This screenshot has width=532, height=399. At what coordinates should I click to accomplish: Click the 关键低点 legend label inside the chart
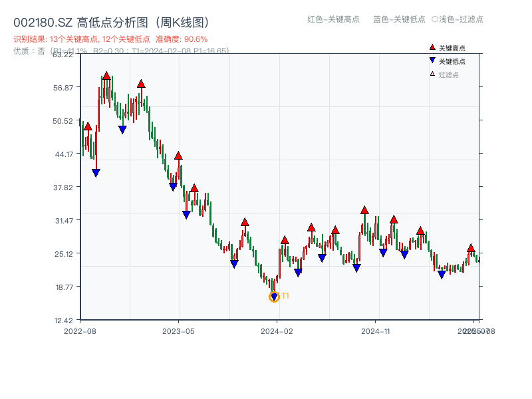click(452, 61)
